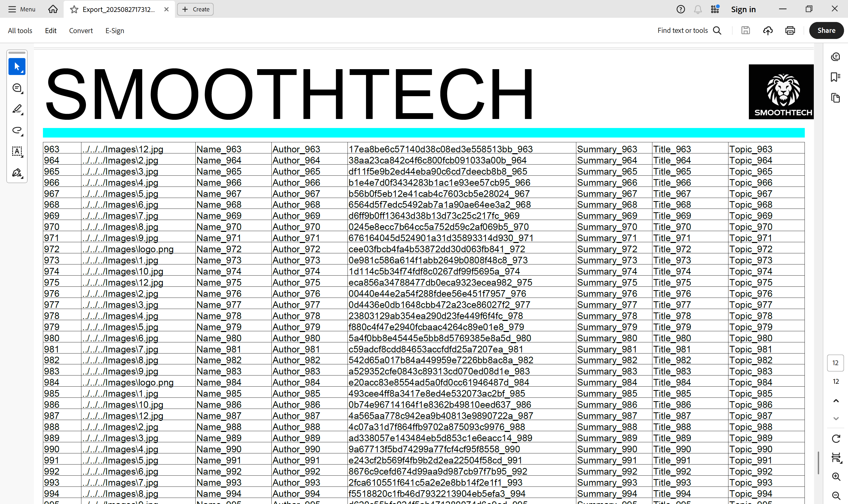Image resolution: width=848 pixels, height=504 pixels.
Task: Open the fill and sign tool
Action: point(17,173)
